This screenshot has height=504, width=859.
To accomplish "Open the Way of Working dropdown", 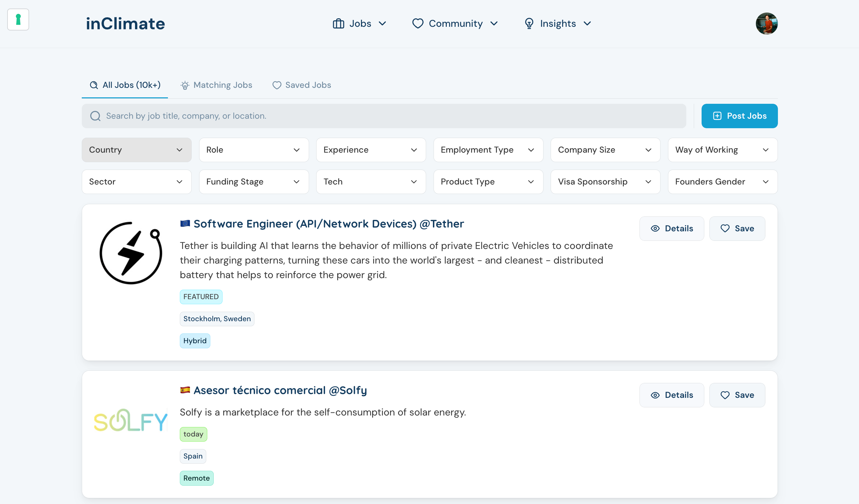I will pyautogui.click(x=723, y=150).
